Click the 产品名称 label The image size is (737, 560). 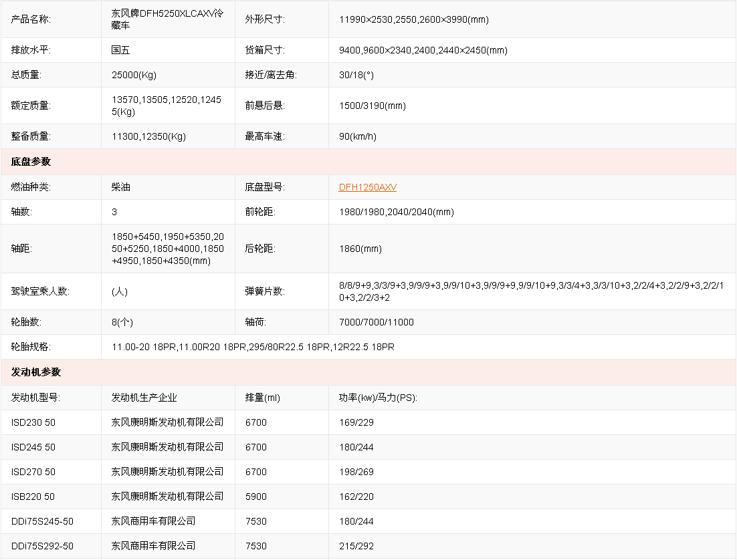31,19
